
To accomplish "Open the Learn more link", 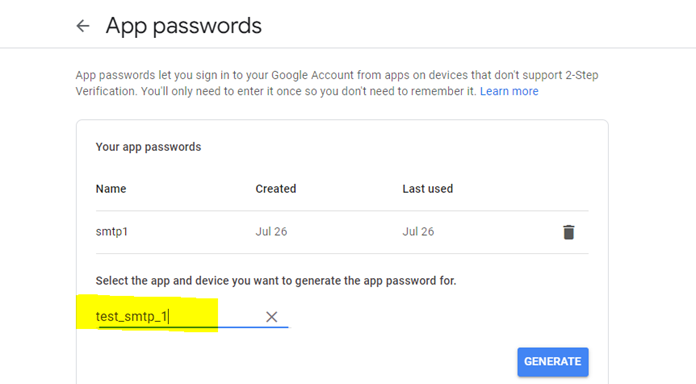I will (509, 91).
